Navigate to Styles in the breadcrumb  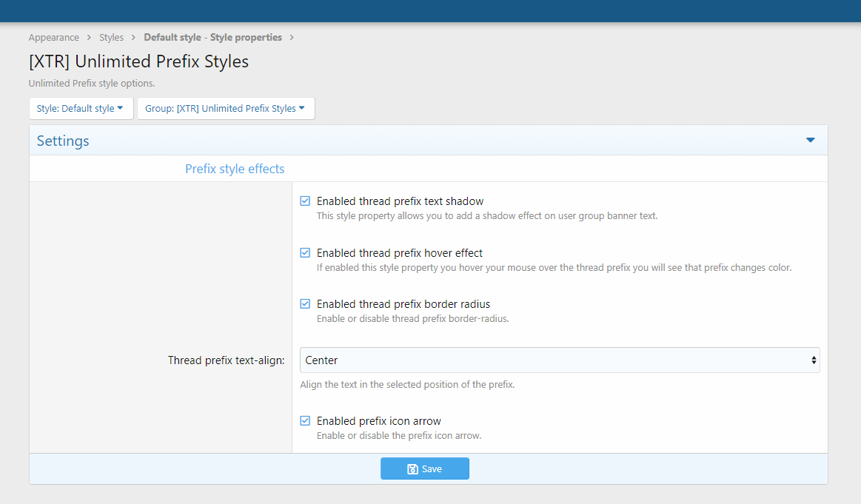[111, 37]
